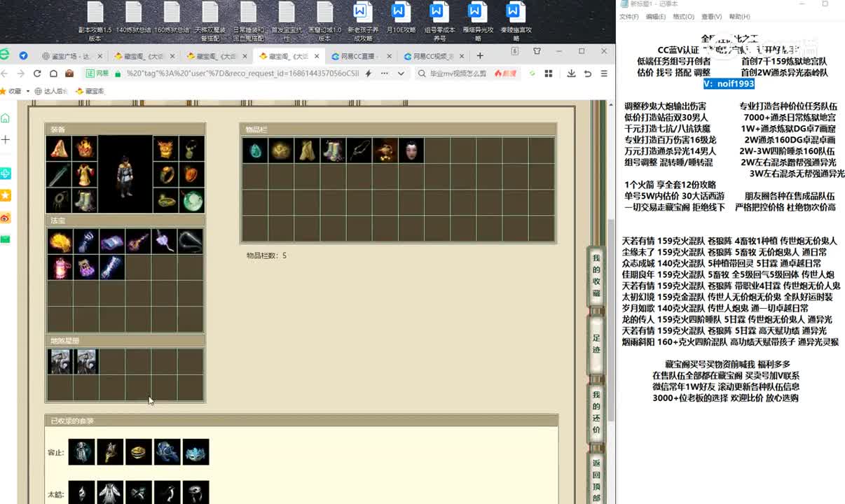Select the whip magic treasure icon
The height and width of the screenshot is (504, 845).
pos(189,241)
